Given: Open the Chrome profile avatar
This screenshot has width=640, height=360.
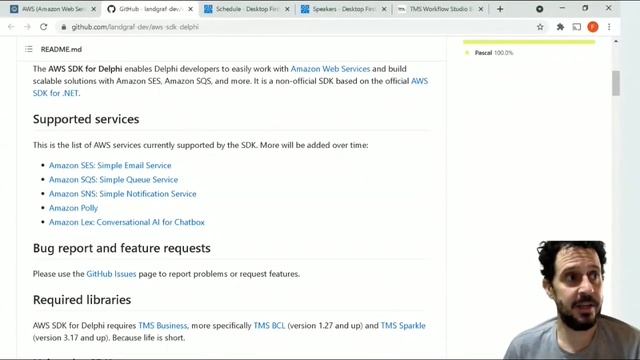Looking at the screenshot, I should (593, 27).
